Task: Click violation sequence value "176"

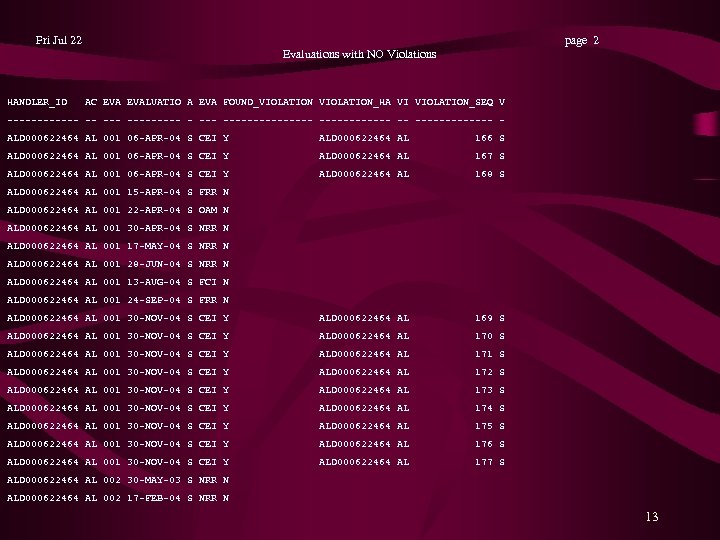Action: (484, 444)
